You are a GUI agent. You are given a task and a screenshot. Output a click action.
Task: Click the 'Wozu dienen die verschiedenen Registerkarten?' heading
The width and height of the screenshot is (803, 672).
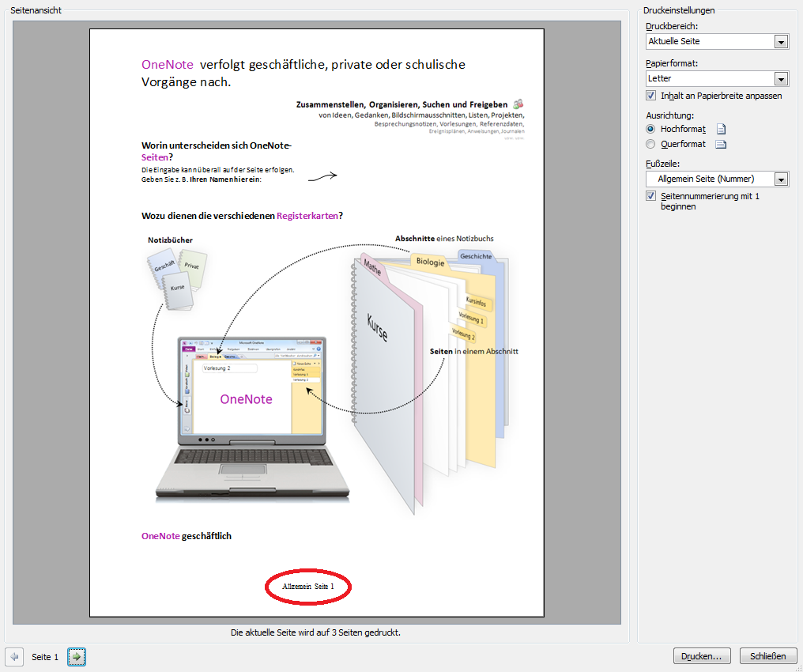coord(242,216)
